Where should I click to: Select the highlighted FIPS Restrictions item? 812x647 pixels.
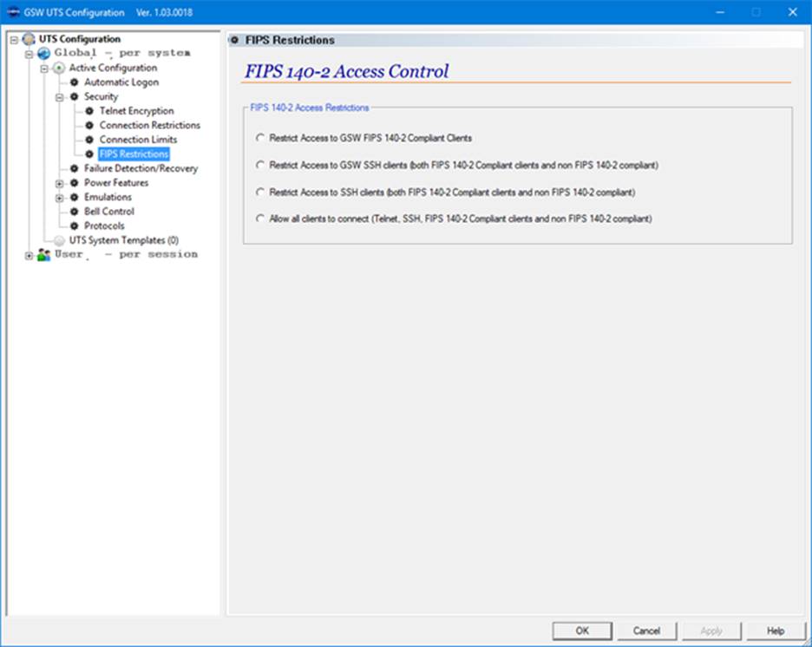[134, 154]
